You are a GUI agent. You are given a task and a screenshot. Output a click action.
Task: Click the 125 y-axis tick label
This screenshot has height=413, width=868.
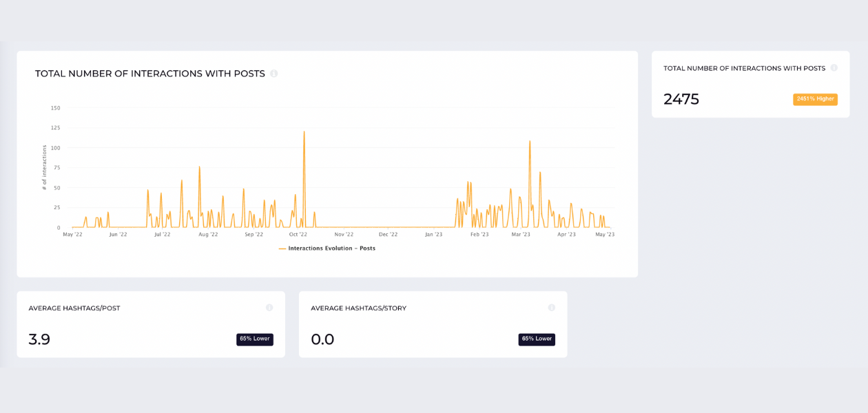55,128
